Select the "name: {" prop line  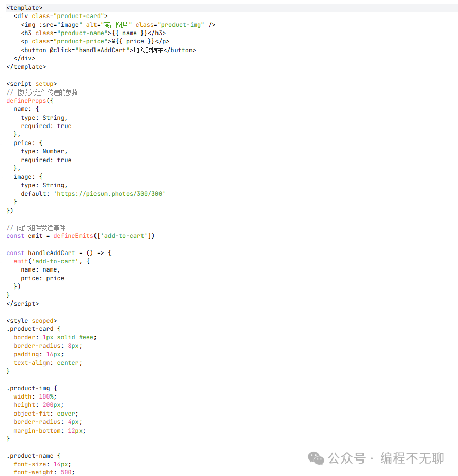(x=26, y=109)
